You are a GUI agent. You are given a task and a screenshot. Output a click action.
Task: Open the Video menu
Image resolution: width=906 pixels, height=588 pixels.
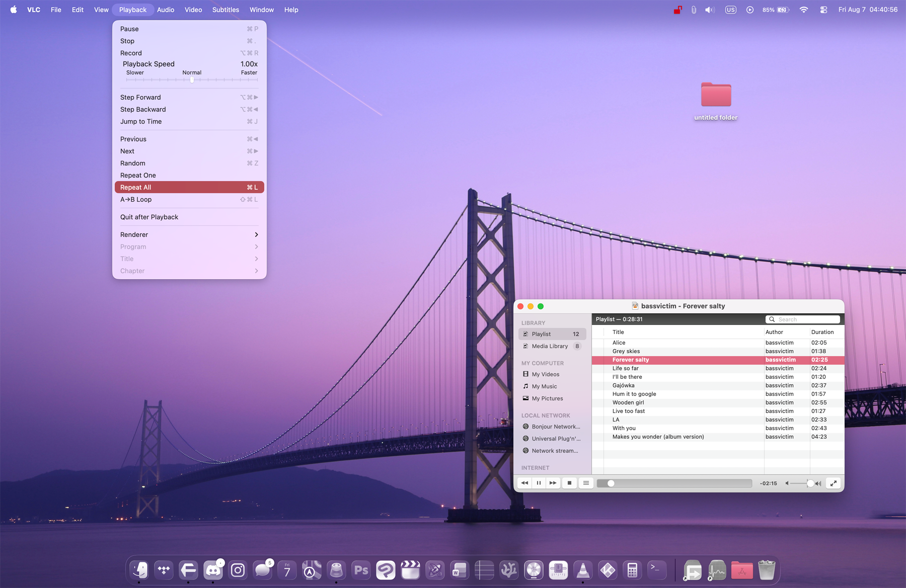tap(193, 10)
